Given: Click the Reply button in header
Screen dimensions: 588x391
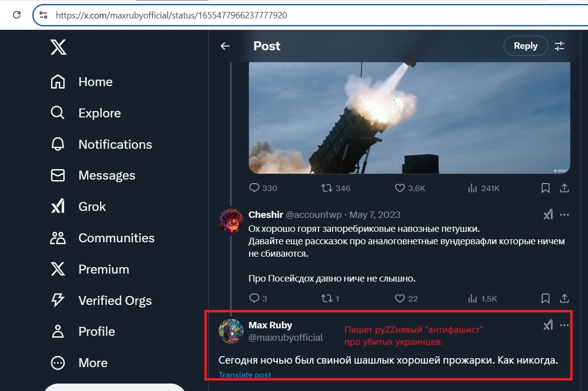Looking at the screenshot, I should 525,46.
